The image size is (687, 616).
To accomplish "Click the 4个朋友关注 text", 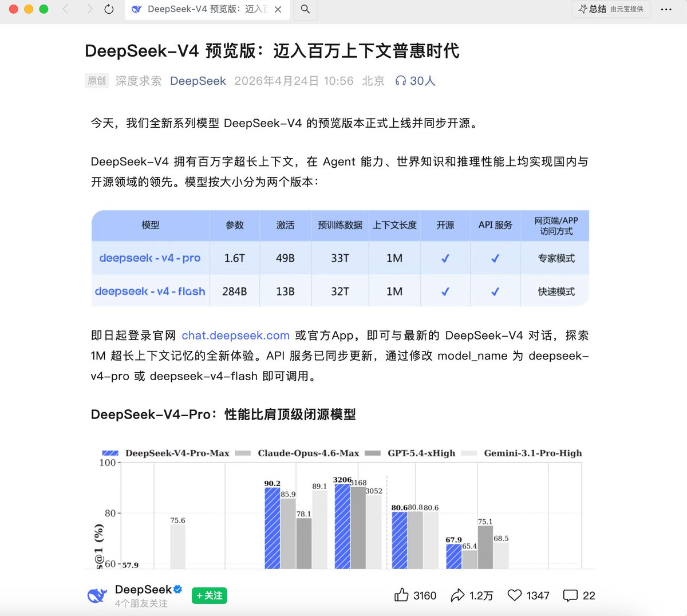I will [x=141, y=603].
